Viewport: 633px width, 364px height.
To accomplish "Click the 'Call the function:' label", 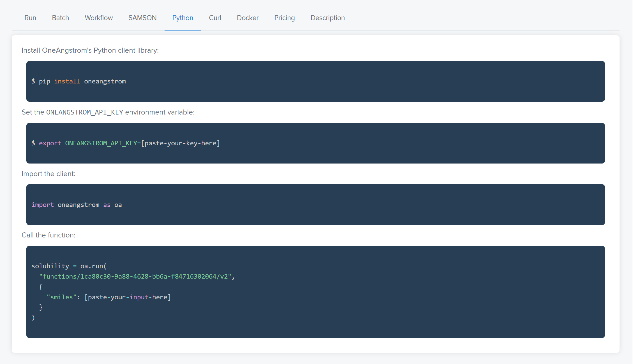I will (x=48, y=235).
